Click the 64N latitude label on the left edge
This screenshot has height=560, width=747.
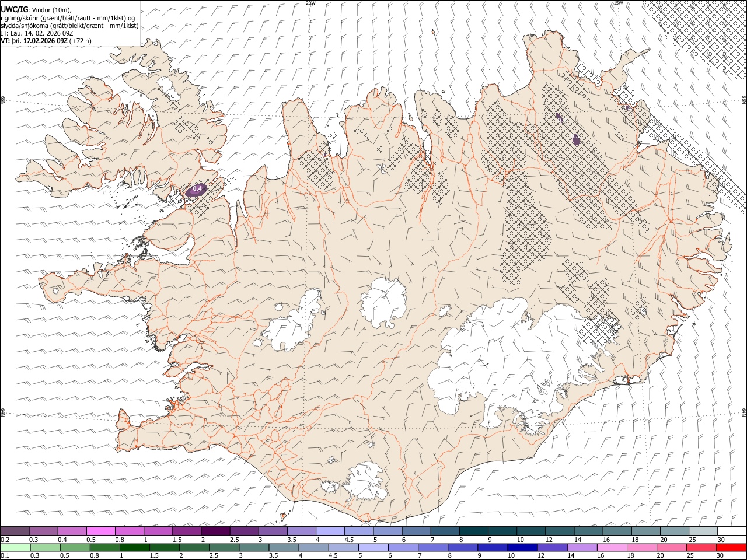(x=3, y=412)
